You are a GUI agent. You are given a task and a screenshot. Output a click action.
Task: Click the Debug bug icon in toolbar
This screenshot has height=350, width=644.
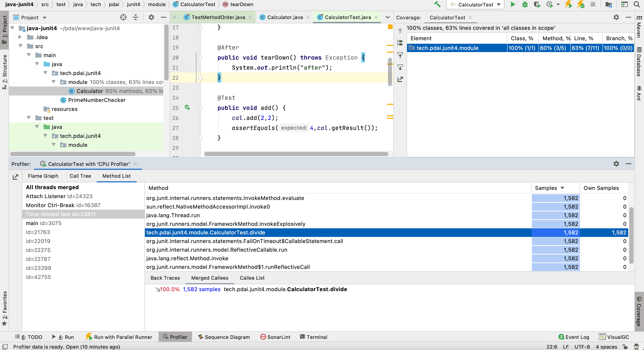pyautogui.click(x=525, y=4)
